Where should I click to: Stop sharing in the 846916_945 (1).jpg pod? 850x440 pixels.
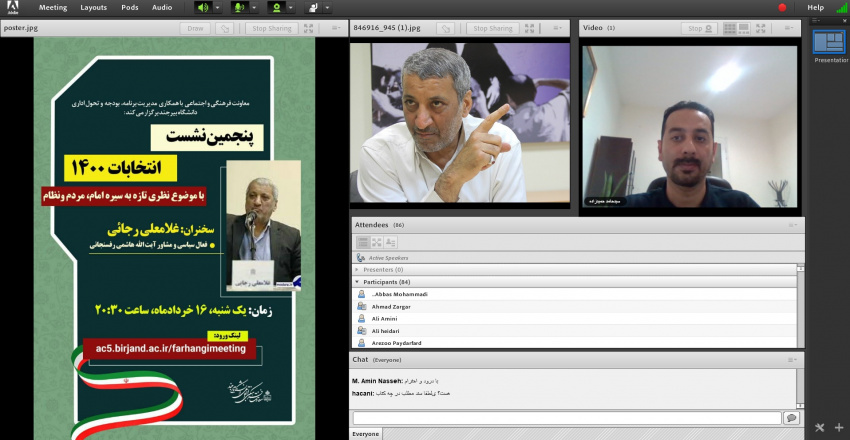click(493, 29)
